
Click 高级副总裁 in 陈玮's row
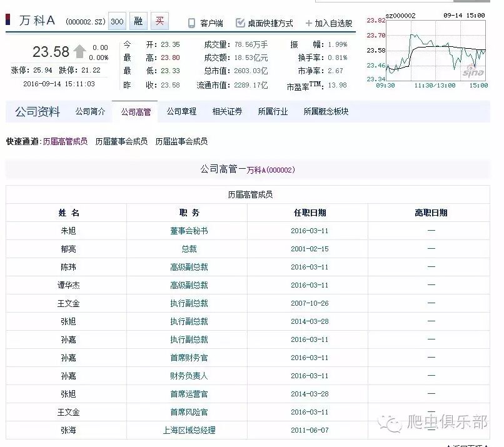(x=189, y=267)
